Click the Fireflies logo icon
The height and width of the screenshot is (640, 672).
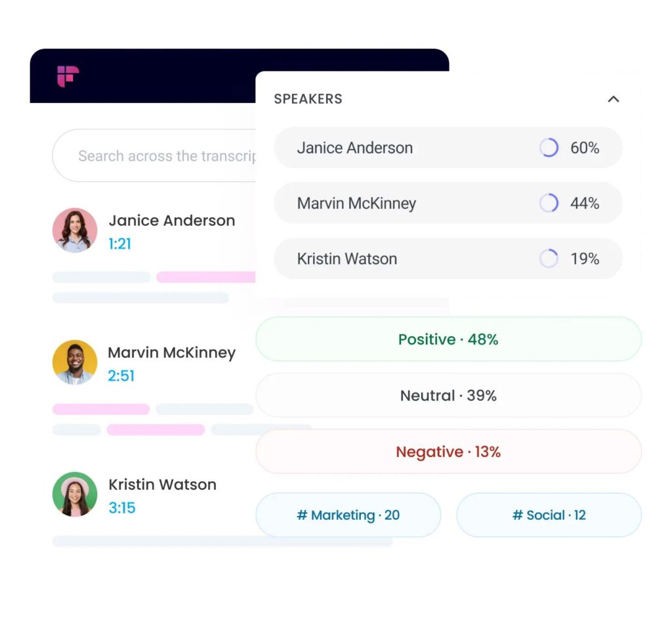pyautogui.click(x=68, y=76)
